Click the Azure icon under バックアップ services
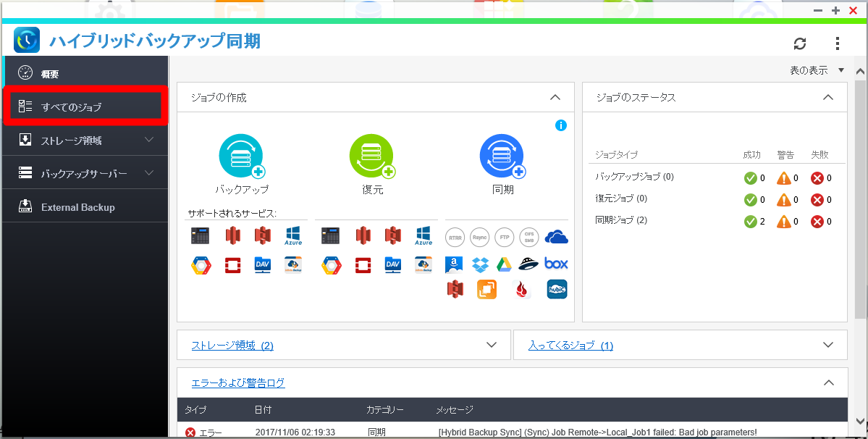Image resolution: width=868 pixels, height=439 pixels. coord(293,236)
